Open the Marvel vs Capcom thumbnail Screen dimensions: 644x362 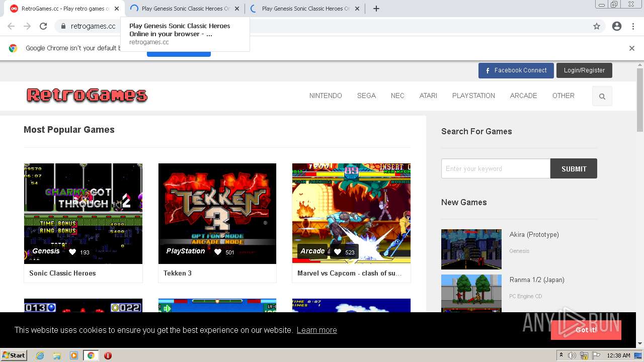351,213
